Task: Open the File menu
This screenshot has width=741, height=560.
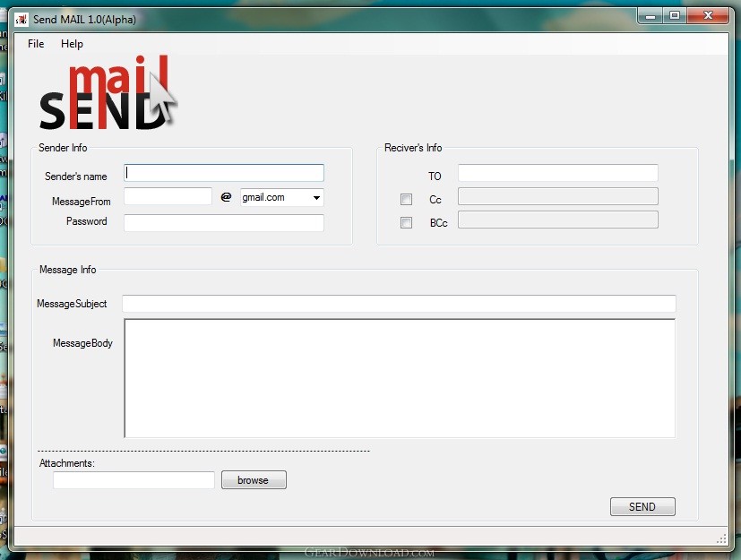Action: click(36, 44)
